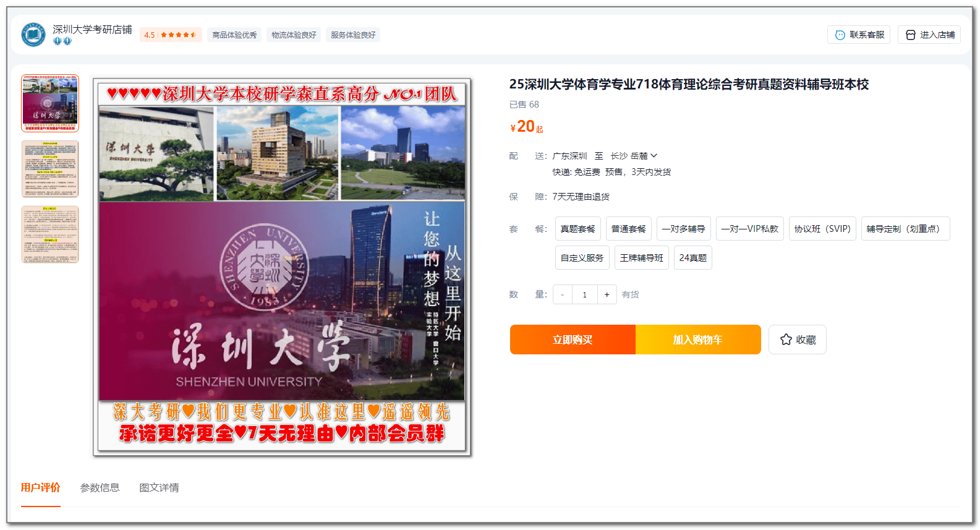Select the 自定义服务 package option
The width and height of the screenshot is (980, 530).
point(582,258)
